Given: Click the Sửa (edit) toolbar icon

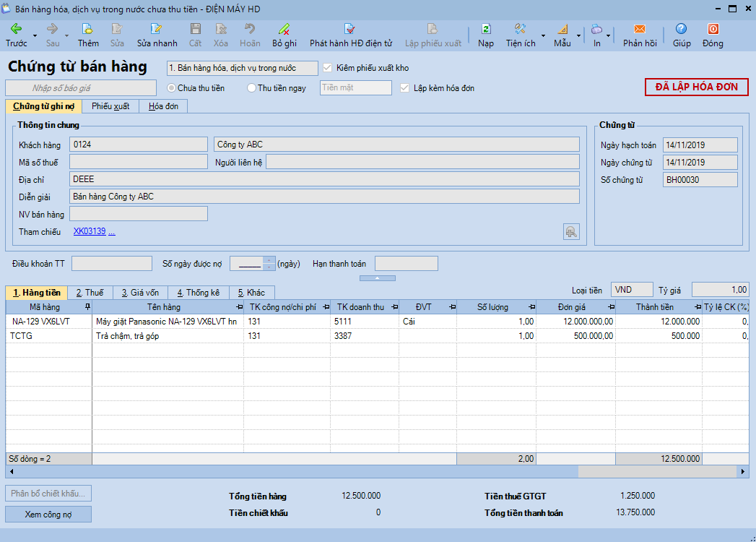Looking at the screenshot, I should (x=117, y=29).
